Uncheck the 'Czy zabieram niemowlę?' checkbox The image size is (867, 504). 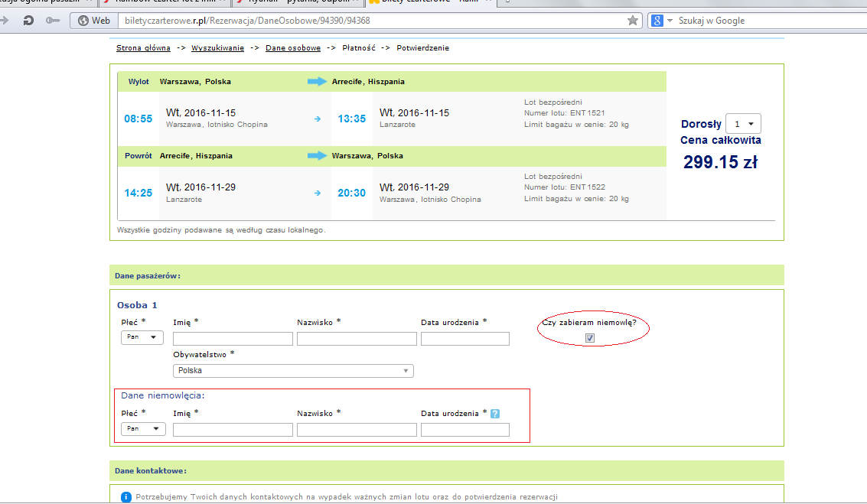pyautogui.click(x=590, y=338)
